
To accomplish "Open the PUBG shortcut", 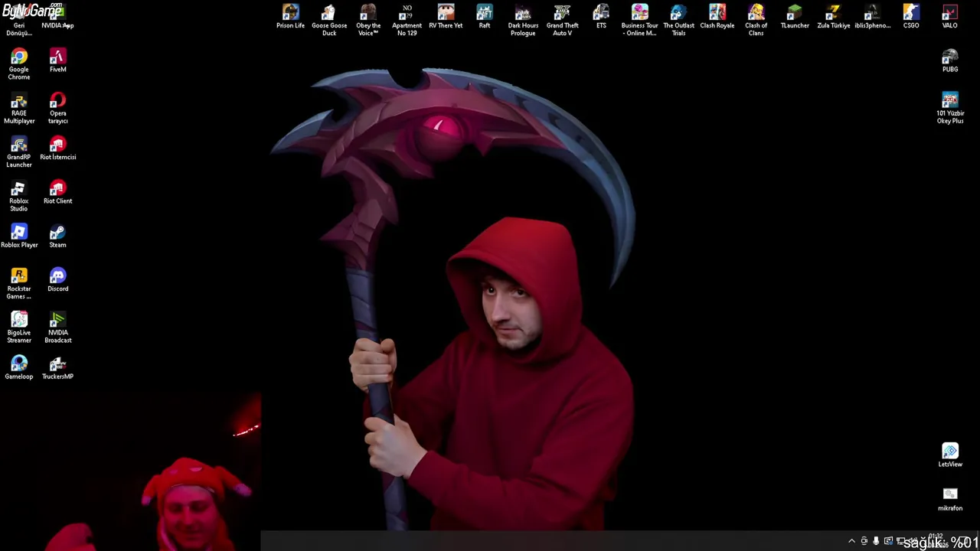I will point(950,60).
